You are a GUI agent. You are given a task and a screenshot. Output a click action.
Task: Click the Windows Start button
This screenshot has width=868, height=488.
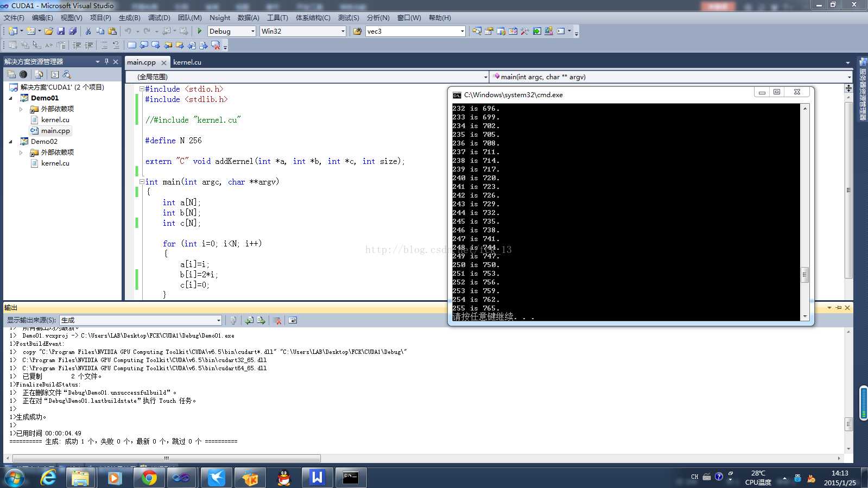(x=15, y=478)
